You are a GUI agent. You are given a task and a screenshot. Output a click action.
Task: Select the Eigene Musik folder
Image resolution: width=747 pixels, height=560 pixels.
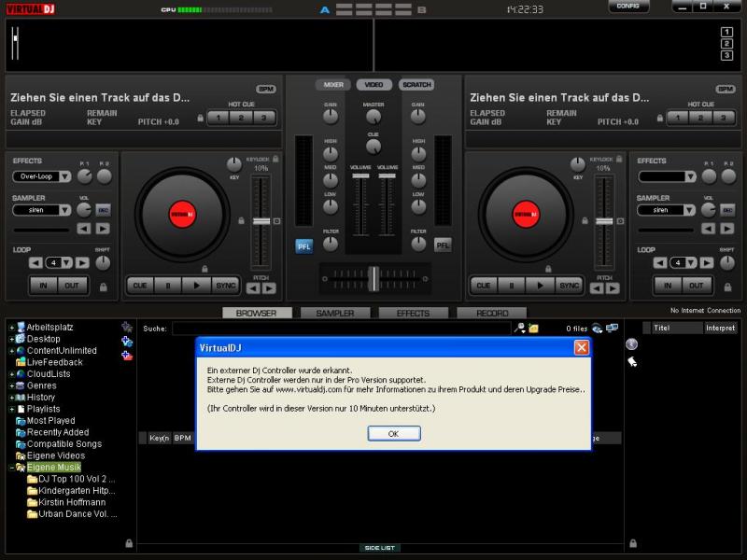point(53,468)
